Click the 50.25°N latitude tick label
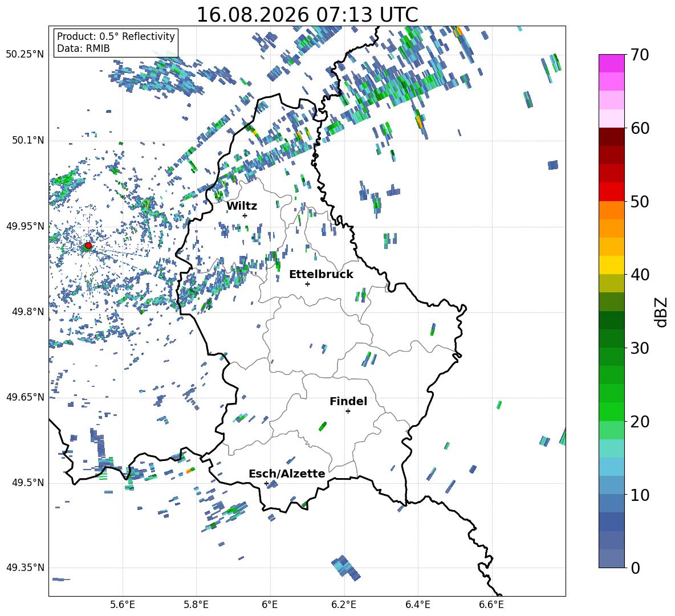 tap(25, 54)
